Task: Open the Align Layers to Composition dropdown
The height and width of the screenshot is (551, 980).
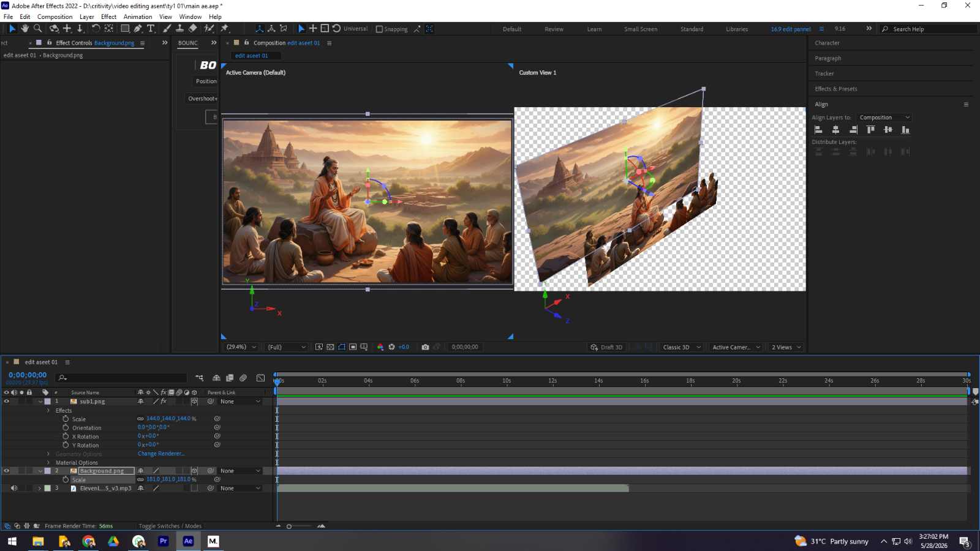Action: click(x=884, y=118)
